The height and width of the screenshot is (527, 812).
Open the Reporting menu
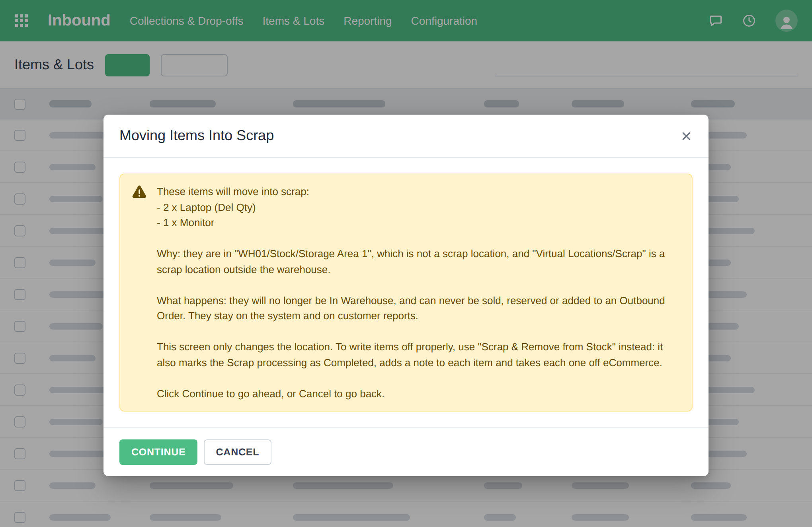(x=367, y=21)
